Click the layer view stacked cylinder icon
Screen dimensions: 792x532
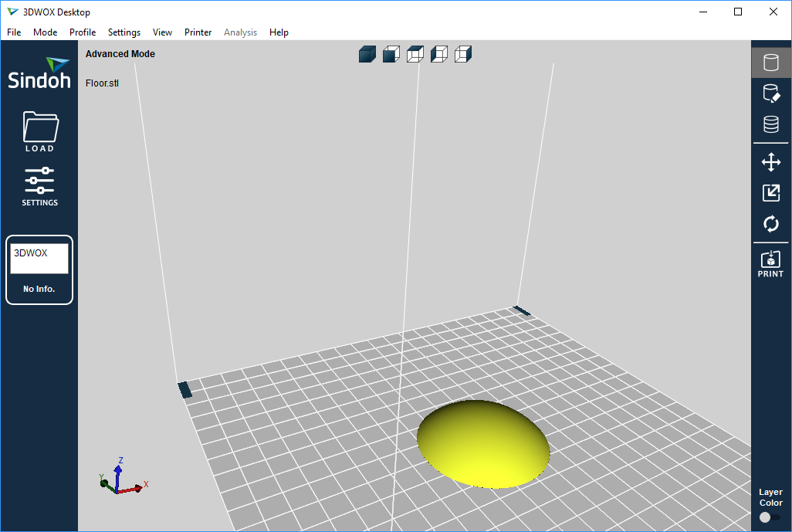[x=771, y=124]
